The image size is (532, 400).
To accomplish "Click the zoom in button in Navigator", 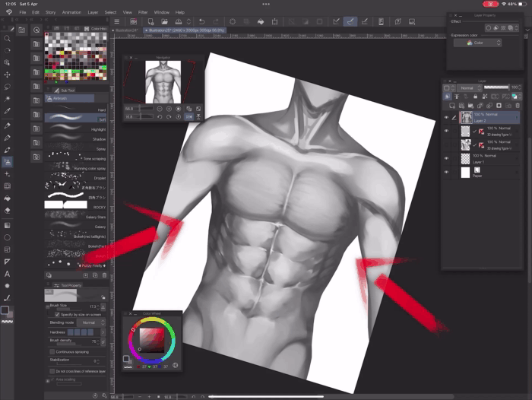I will point(169,109).
